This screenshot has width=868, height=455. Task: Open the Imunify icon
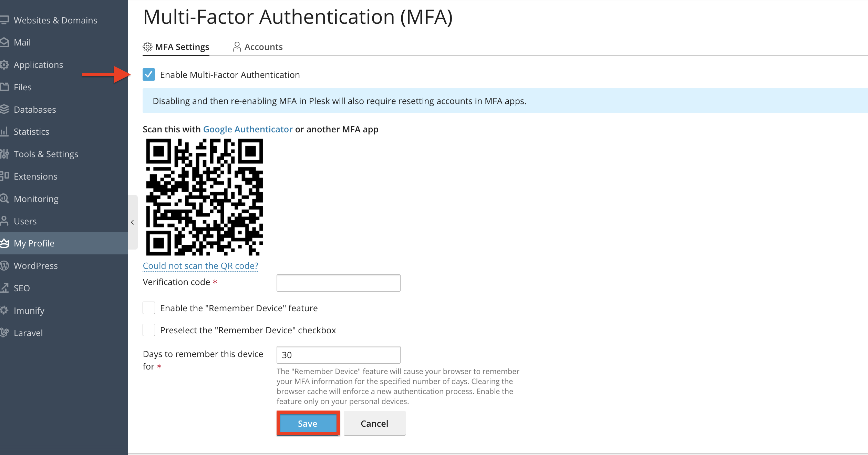pyautogui.click(x=5, y=310)
